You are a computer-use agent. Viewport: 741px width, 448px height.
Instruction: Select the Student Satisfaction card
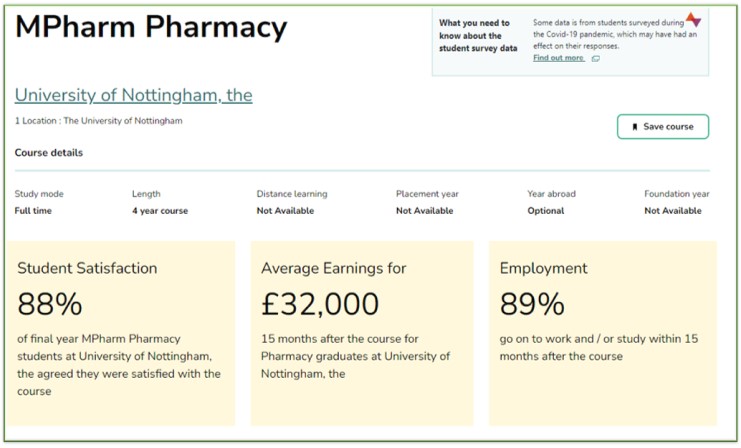121,333
